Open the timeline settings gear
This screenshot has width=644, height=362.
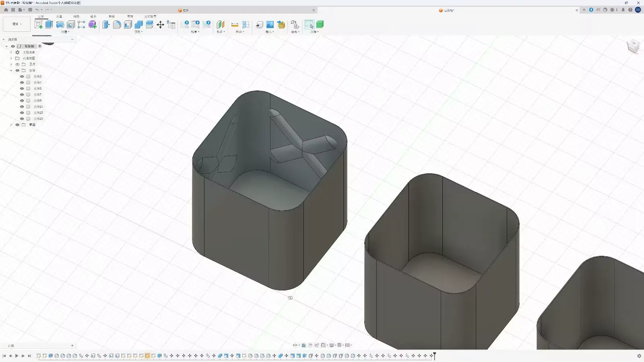pyautogui.click(x=639, y=356)
